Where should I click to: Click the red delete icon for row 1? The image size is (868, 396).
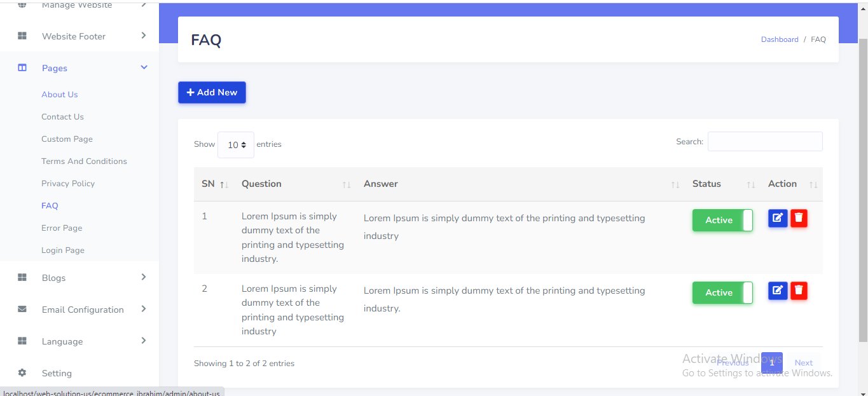pos(799,219)
